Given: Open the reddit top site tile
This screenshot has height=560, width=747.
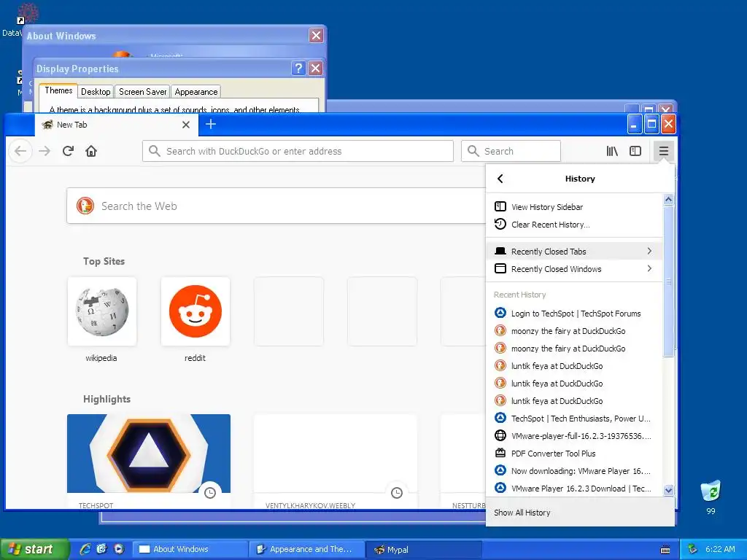Looking at the screenshot, I should coord(196,311).
